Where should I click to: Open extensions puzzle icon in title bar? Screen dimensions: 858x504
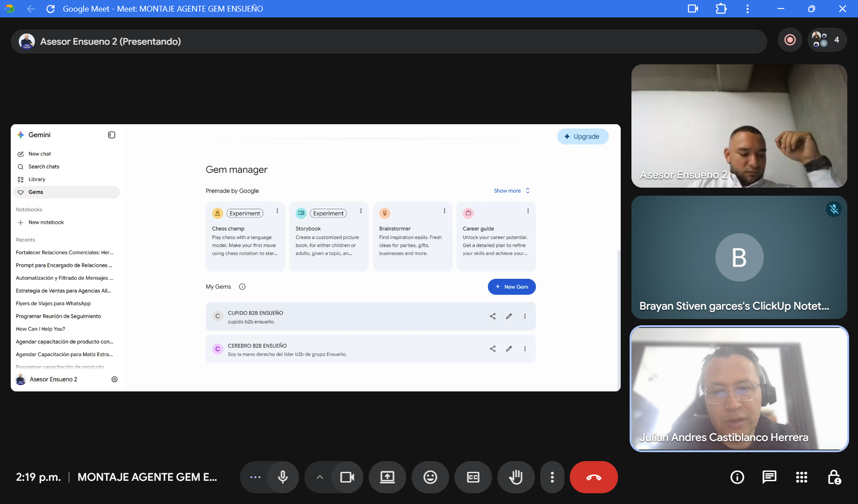[x=721, y=9]
